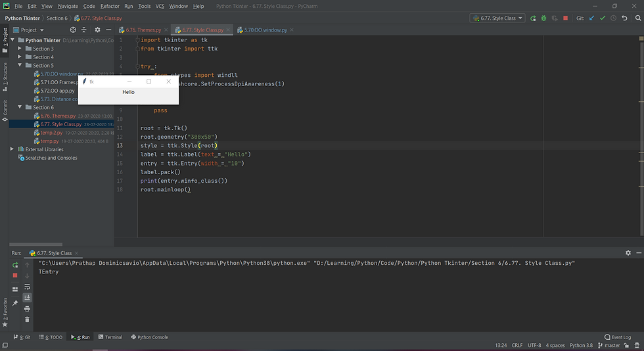This screenshot has width=644, height=351.
Task: Change UTF-8 file encoding setting
Action: 534,345
